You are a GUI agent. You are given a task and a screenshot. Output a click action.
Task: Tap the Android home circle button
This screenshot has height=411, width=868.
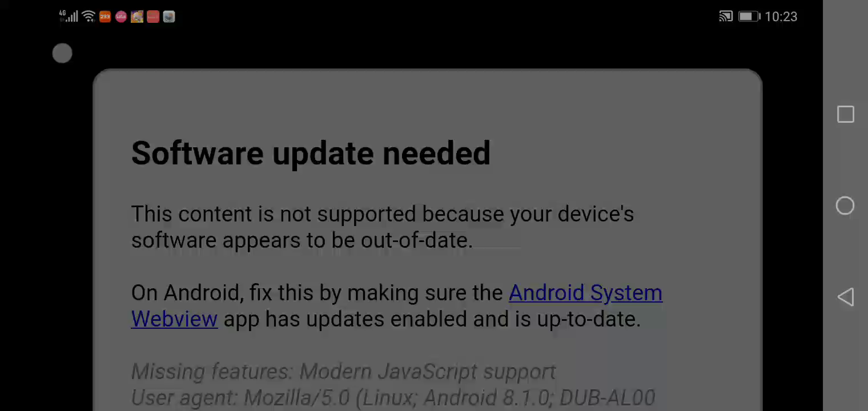coord(845,205)
